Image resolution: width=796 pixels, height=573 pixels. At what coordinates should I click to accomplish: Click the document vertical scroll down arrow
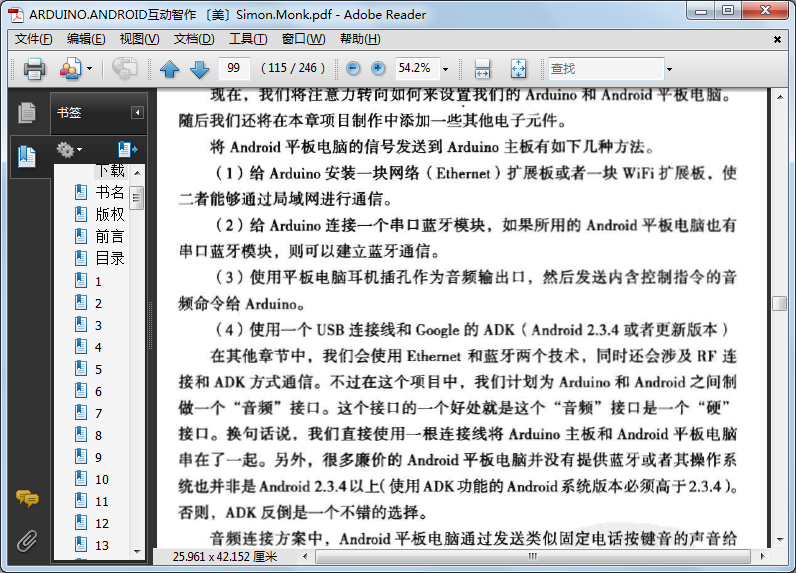point(780,540)
